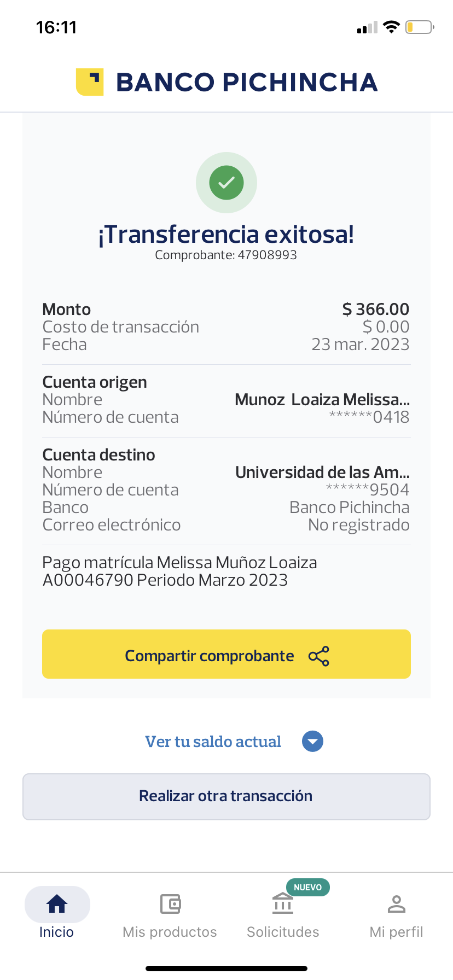Tap the NUEVO badge on Solicitudes
453x980 pixels.
[307, 887]
